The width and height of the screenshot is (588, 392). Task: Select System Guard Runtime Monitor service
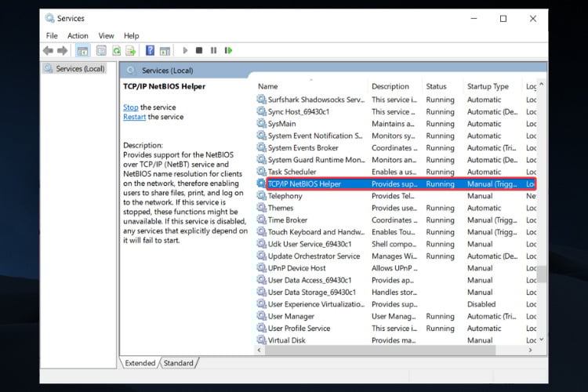(x=397, y=159)
